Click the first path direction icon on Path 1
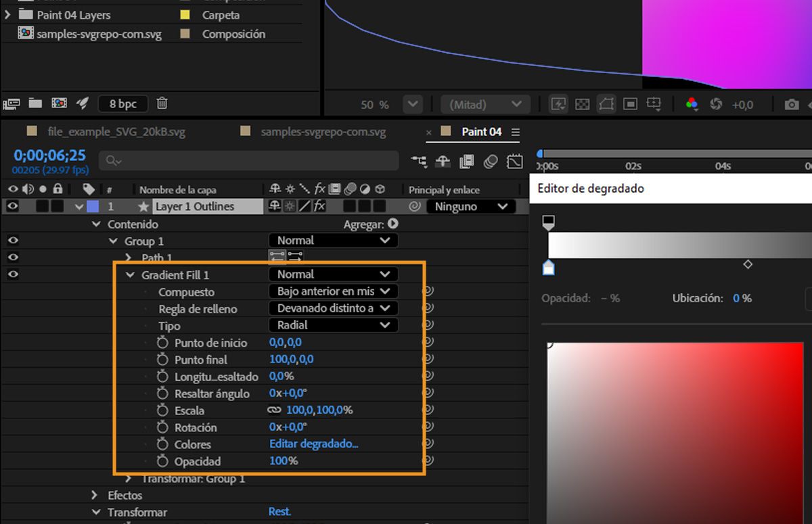The image size is (812, 524). pyautogui.click(x=277, y=257)
